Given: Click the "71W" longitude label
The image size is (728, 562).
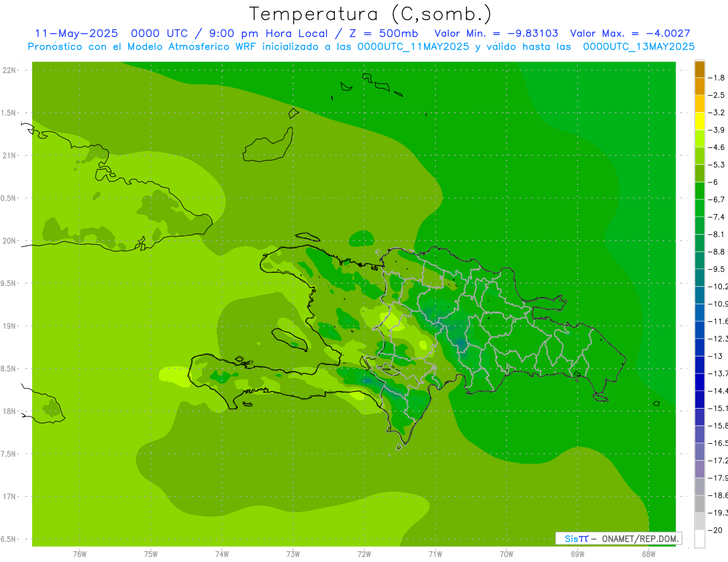Looking at the screenshot, I should click(x=435, y=554).
